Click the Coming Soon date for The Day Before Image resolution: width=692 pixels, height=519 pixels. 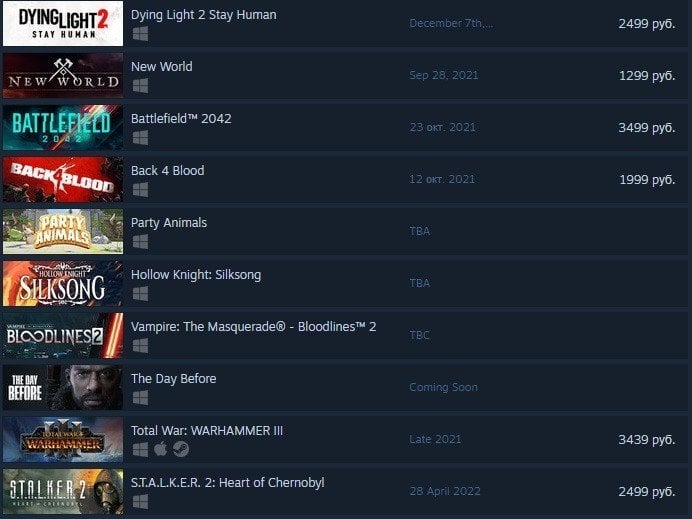tap(444, 387)
